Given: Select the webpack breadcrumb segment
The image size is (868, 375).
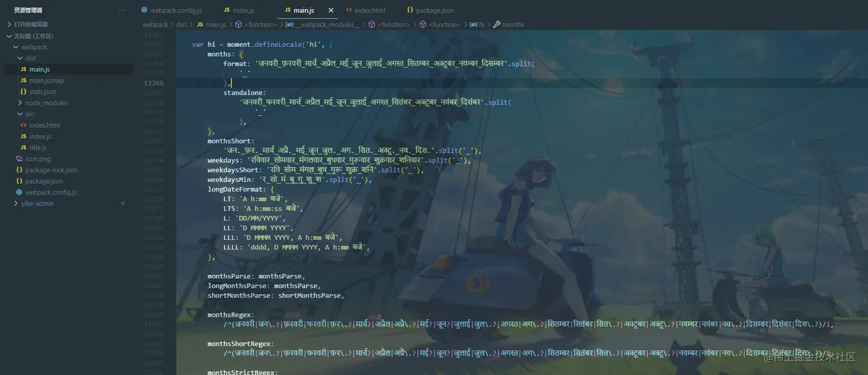Looking at the screenshot, I should [155, 25].
